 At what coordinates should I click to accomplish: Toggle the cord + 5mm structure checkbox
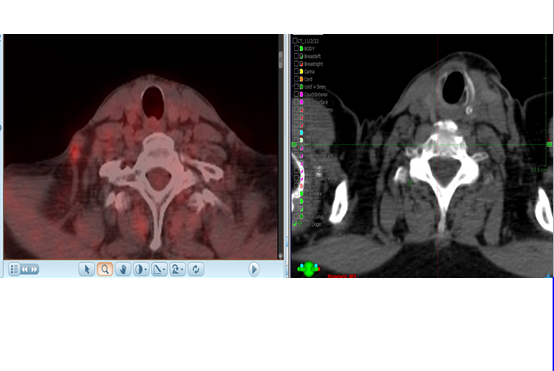click(296, 87)
